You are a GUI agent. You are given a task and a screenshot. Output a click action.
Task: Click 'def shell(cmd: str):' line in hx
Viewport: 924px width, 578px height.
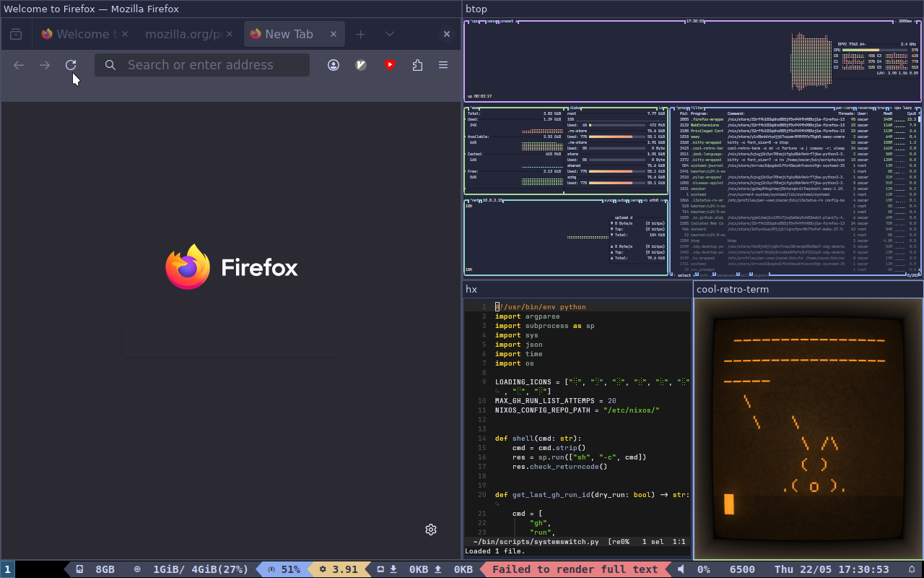[x=538, y=438]
